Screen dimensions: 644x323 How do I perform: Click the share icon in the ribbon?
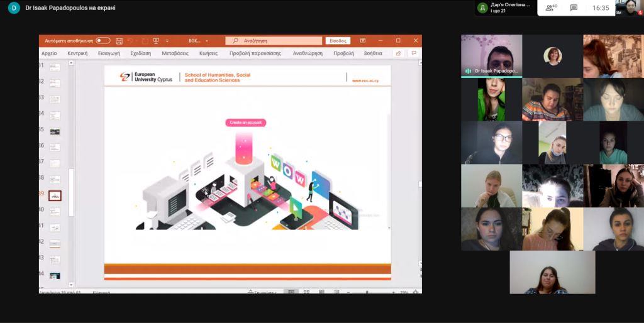(x=398, y=53)
